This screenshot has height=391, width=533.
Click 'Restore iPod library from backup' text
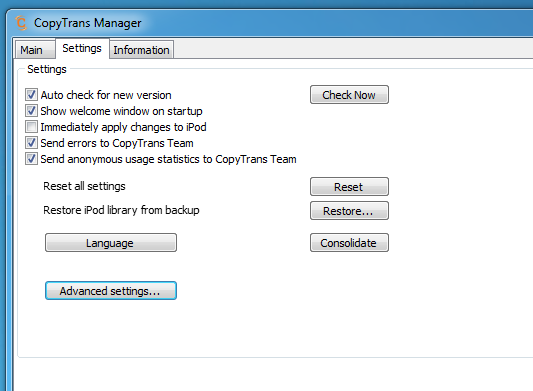point(121,210)
